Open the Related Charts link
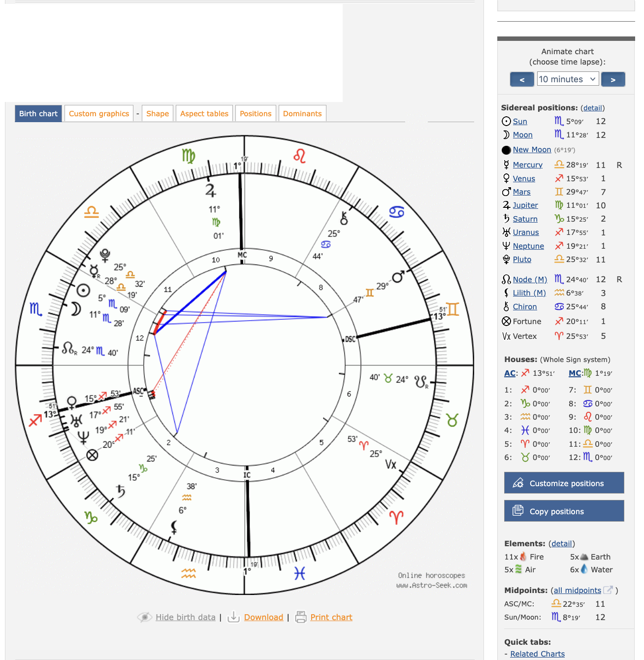The image size is (644, 660). [x=537, y=654]
